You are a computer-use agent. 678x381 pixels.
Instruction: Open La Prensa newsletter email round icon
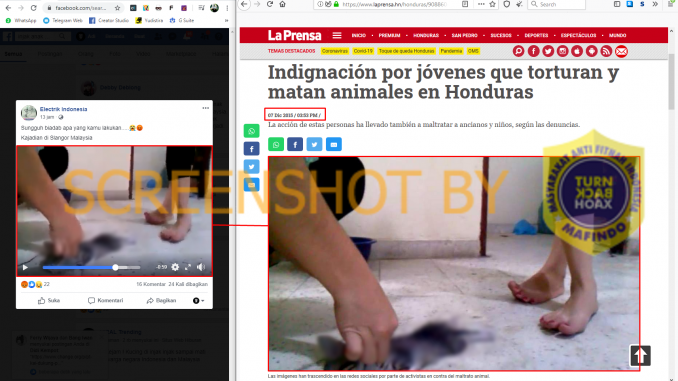tap(621, 51)
